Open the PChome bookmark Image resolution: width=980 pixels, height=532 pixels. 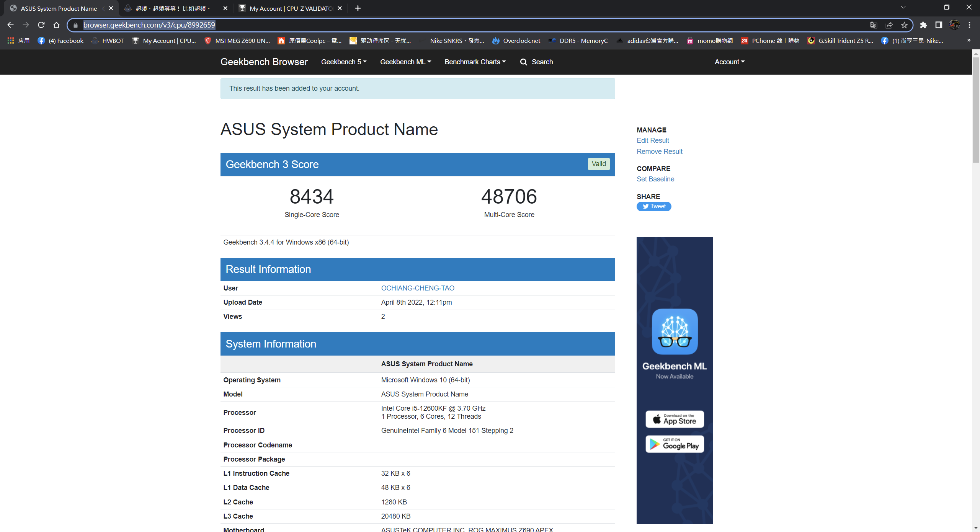coord(770,41)
